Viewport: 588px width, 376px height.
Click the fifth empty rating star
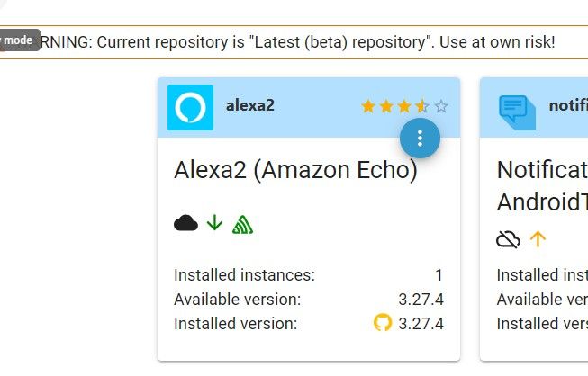coord(441,106)
